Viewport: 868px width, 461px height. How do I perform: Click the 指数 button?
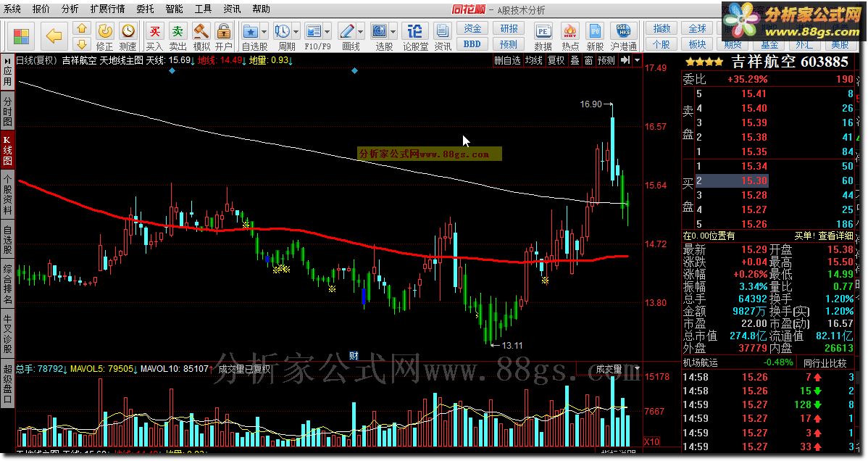click(662, 29)
